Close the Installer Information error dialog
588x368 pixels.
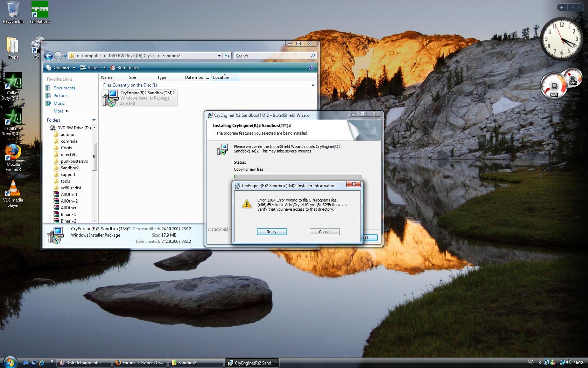click(353, 184)
